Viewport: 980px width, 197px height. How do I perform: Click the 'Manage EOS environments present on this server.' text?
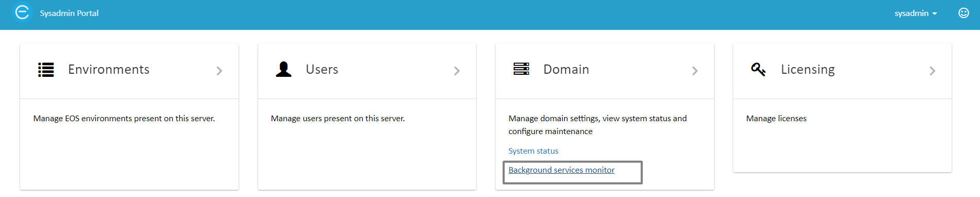(x=124, y=119)
